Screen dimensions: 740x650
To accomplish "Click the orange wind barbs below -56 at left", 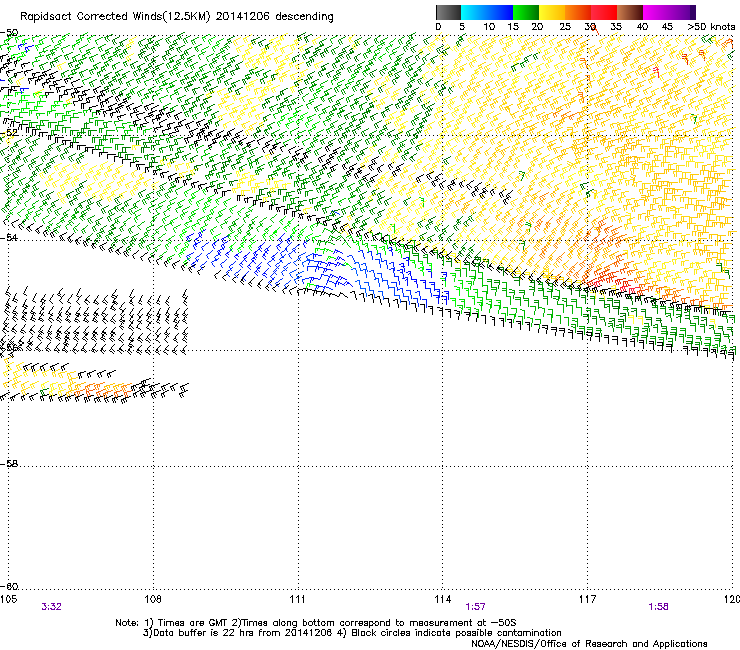I will coord(101,389).
